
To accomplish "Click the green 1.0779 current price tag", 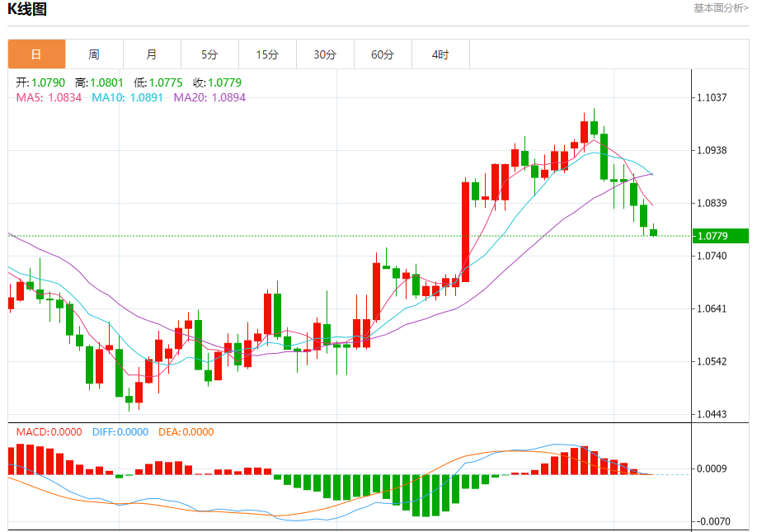I will coord(721,236).
